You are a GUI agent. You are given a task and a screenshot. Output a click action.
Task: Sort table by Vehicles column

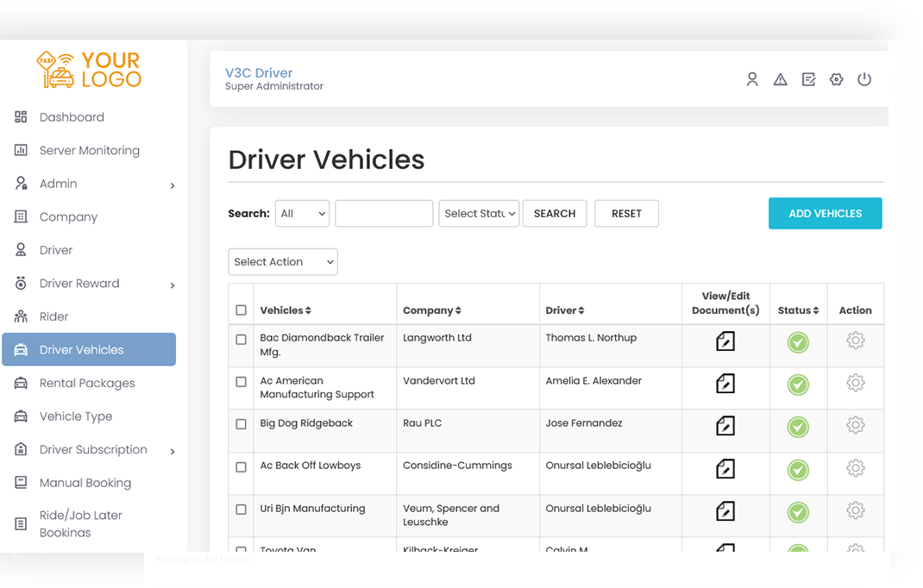(286, 310)
